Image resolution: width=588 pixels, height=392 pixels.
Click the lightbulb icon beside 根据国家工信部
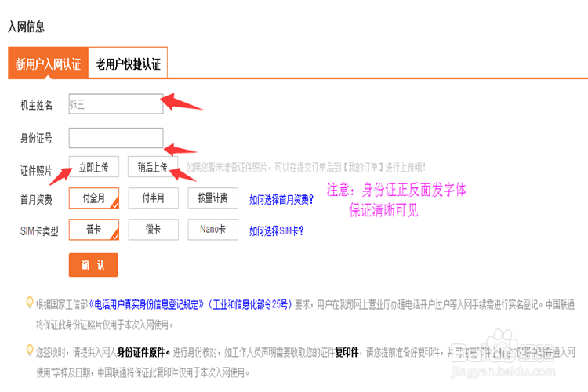coord(30,303)
